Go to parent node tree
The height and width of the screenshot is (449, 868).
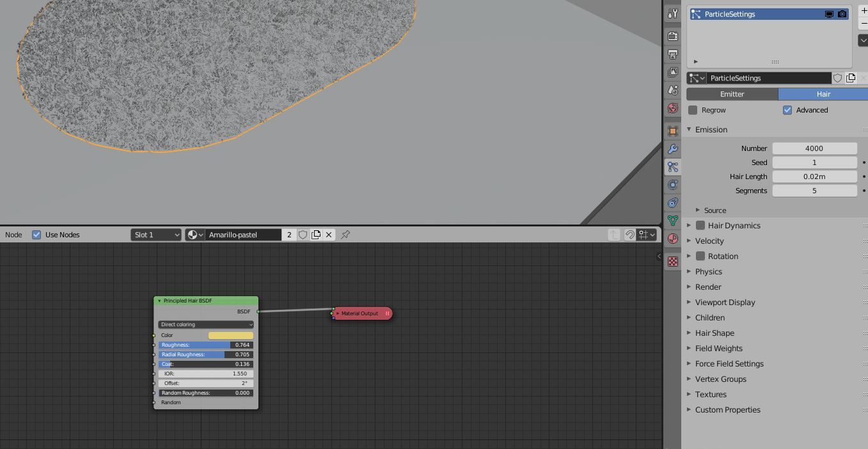(614, 235)
